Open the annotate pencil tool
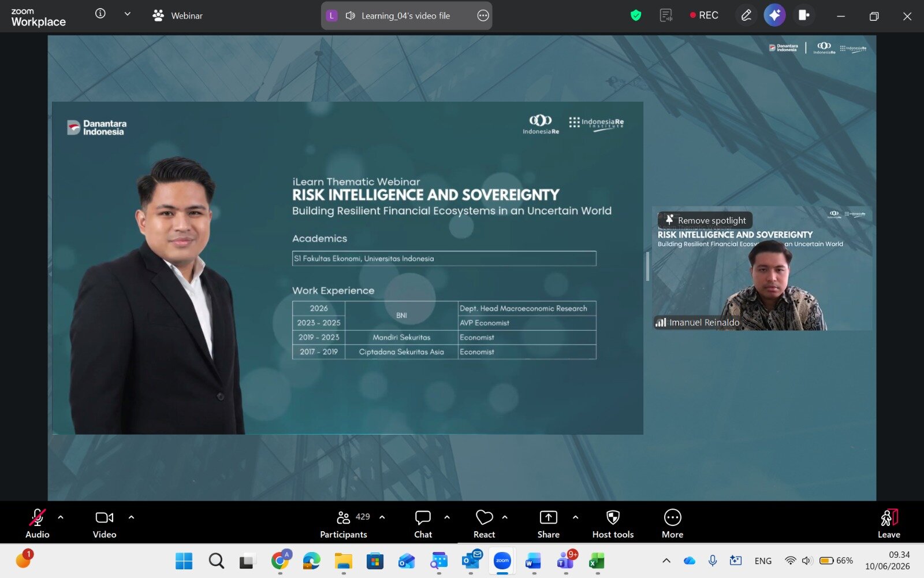The image size is (924, 578). [746, 16]
